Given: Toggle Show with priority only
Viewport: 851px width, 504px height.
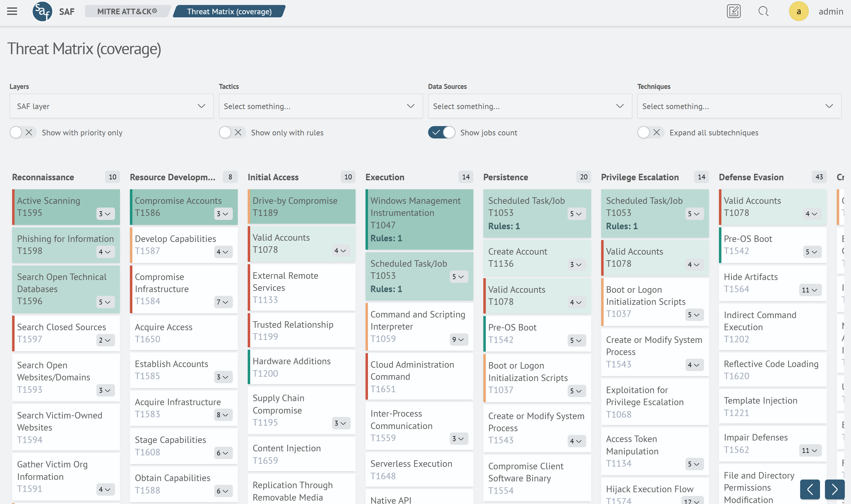Looking at the screenshot, I should (22, 133).
